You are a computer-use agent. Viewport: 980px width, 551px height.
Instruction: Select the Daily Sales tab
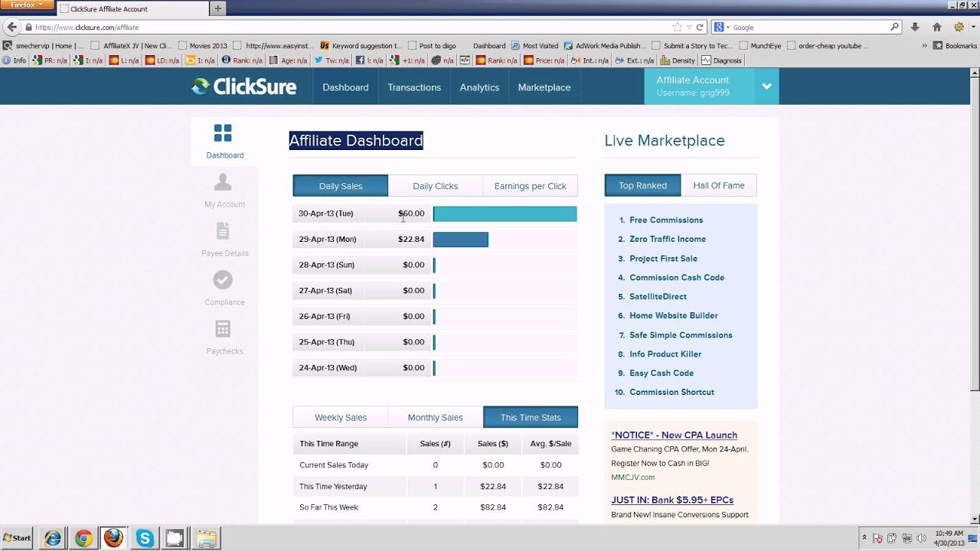click(341, 186)
